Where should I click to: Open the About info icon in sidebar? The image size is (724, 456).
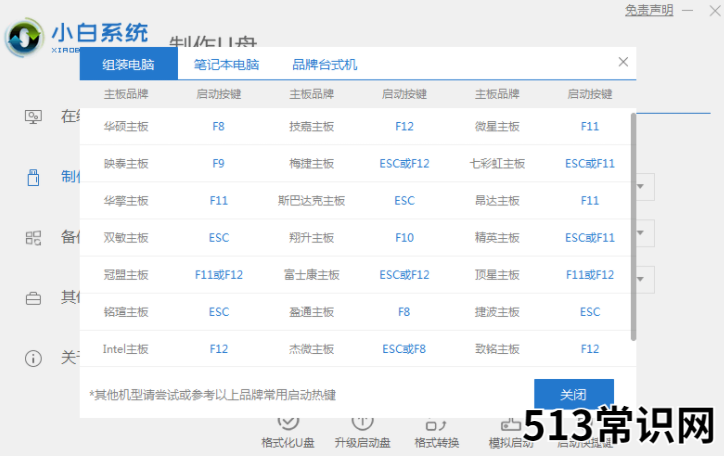click(33, 358)
